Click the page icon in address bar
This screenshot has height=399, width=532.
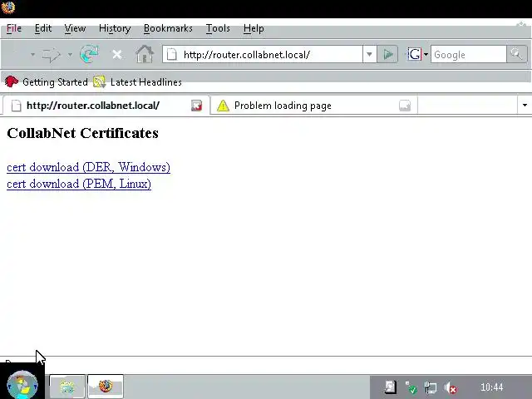coord(172,54)
